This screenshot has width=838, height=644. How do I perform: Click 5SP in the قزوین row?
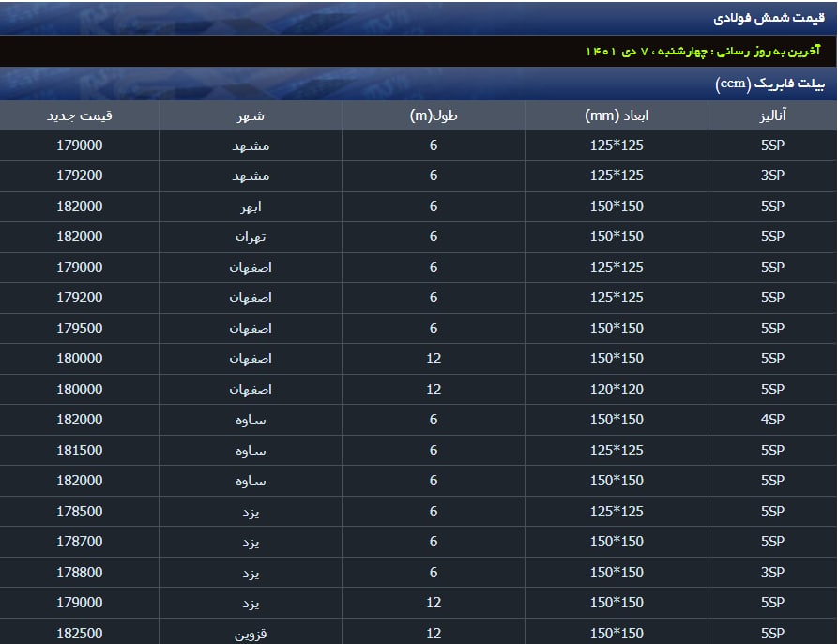tap(773, 633)
